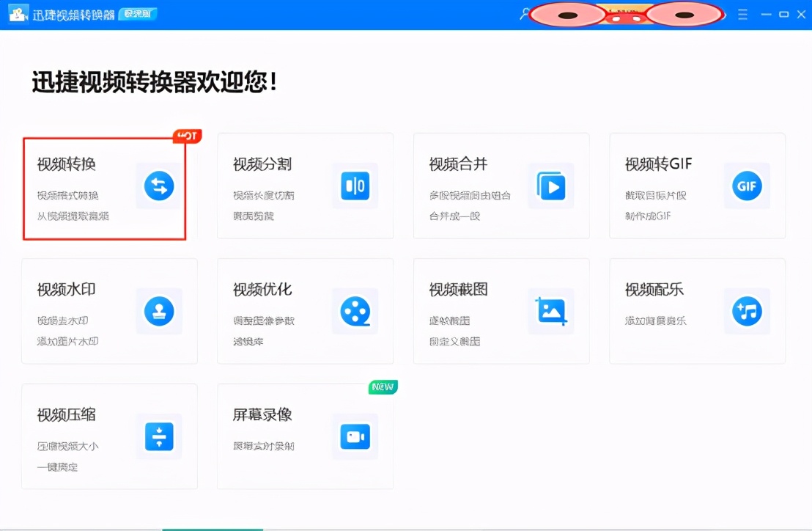Open Video Screenshot via its picture icon

pyautogui.click(x=551, y=311)
